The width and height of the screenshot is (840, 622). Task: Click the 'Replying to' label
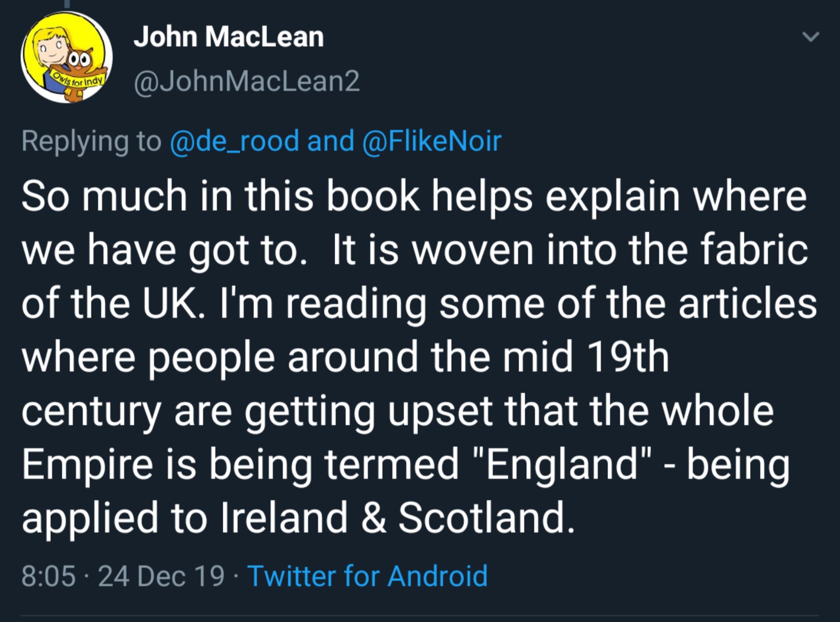coord(91,141)
